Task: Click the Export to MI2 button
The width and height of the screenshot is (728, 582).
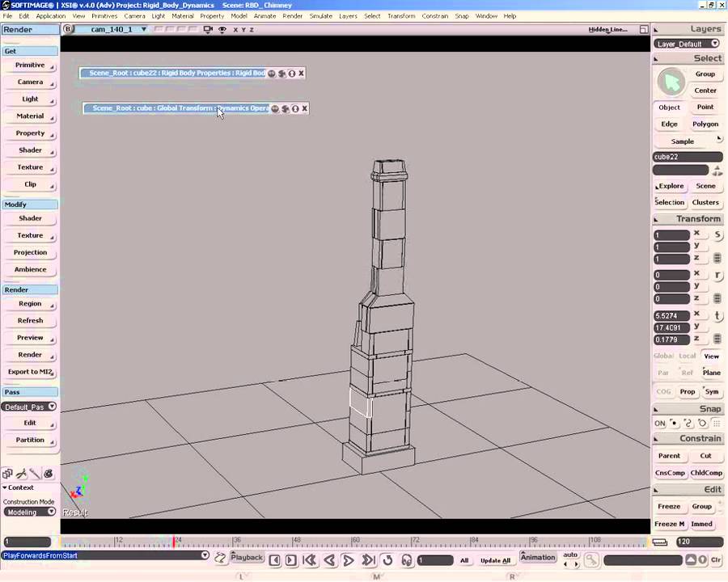Action: point(30,372)
